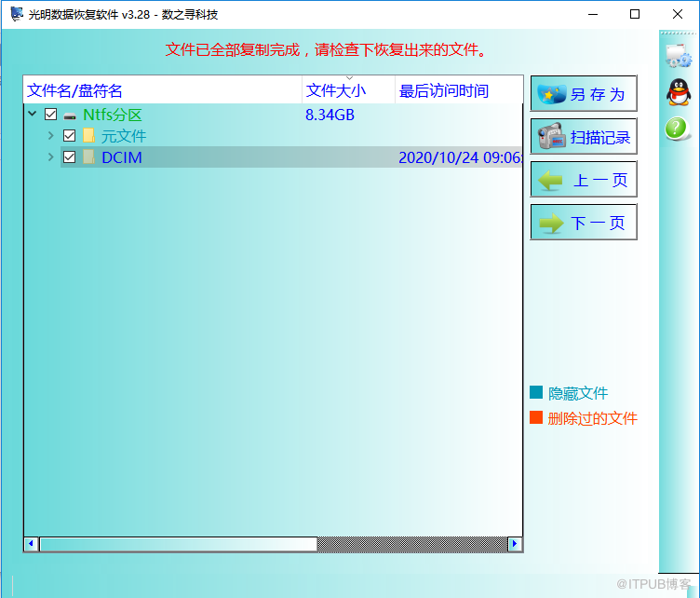Click the camcorder icon on 扫描记录
700x598 pixels.
click(x=551, y=136)
